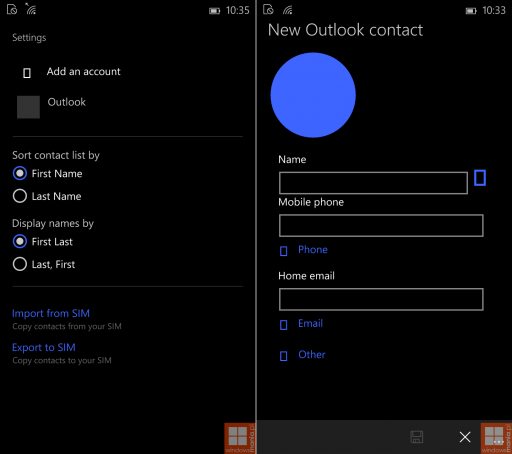
Task: Tap the Add an account plus icon
Action: tap(27, 73)
